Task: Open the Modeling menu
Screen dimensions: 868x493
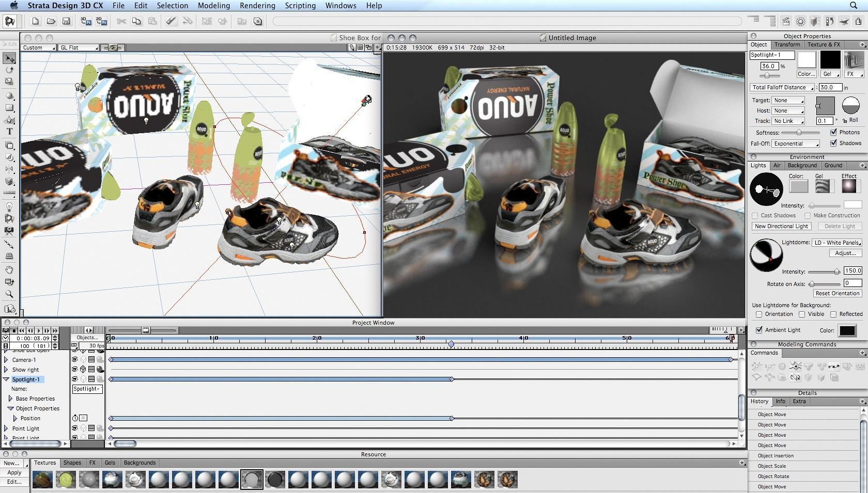Action: (x=214, y=5)
